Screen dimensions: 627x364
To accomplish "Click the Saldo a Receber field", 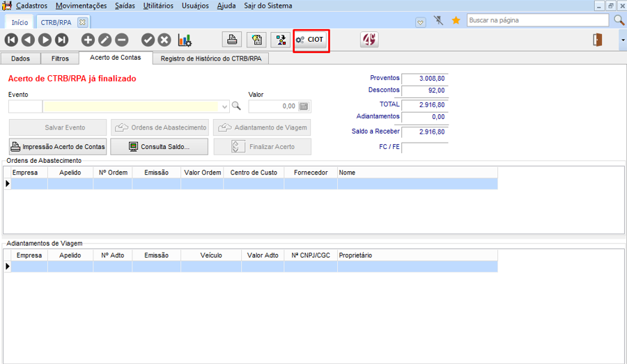I will (x=425, y=132).
